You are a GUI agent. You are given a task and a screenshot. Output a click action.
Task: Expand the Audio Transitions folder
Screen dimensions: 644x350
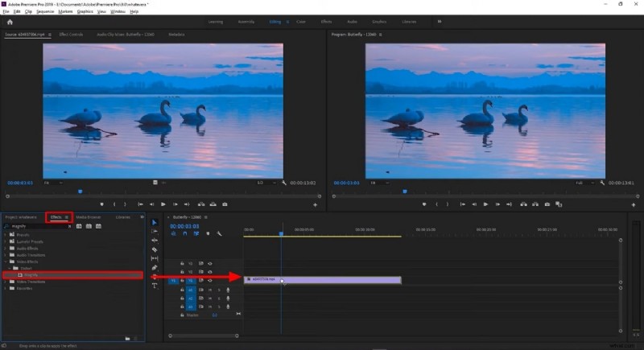tap(6, 255)
